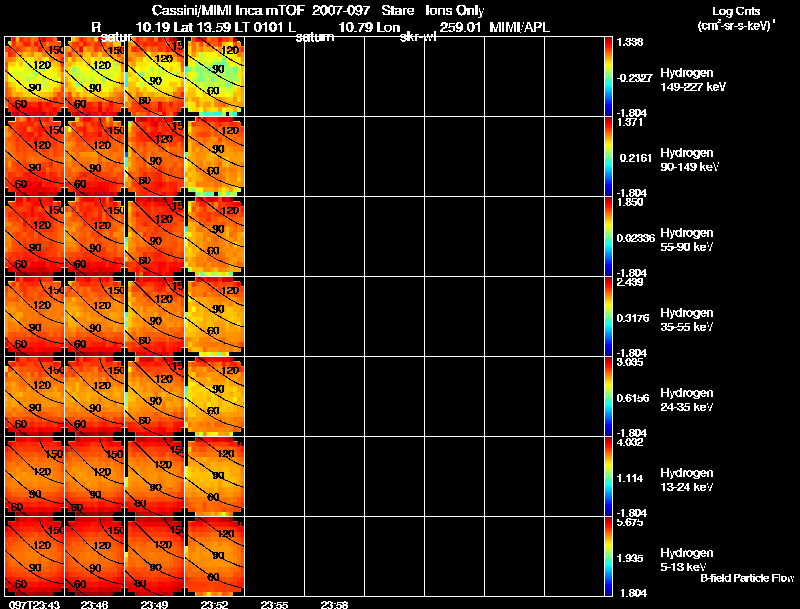Pick the 35-55 keV image at 23:52
Screen dimensions: 800x609
tap(214, 317)
